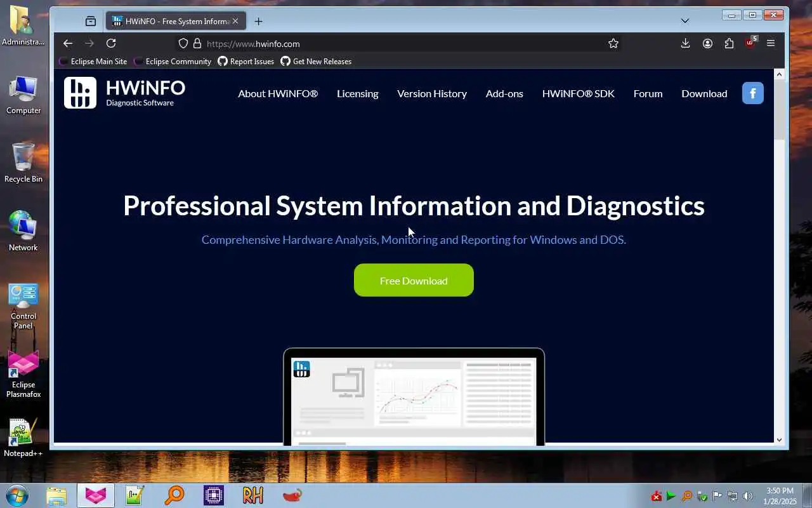Open the orange magnifier search taskbar icon

174,495
